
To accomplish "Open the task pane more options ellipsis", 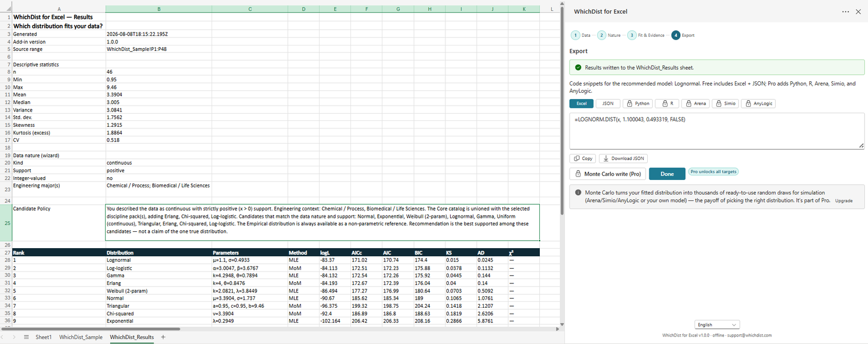I will pyautogui.click(x=845, y=11).
